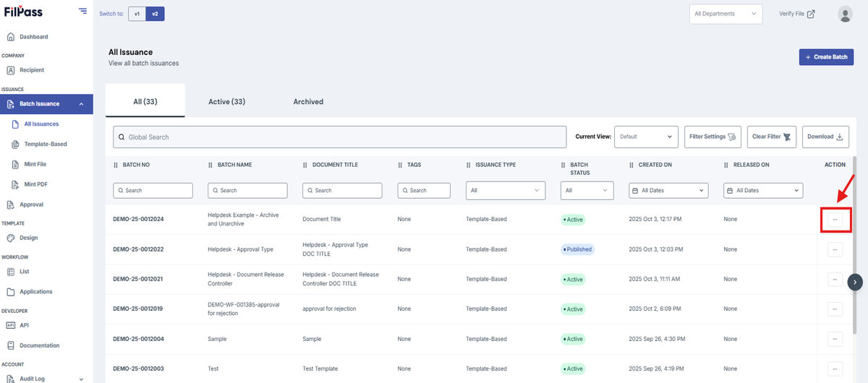Focus the Batch Name search field
This screenshot has height=383, width=868.
point(248,190)
